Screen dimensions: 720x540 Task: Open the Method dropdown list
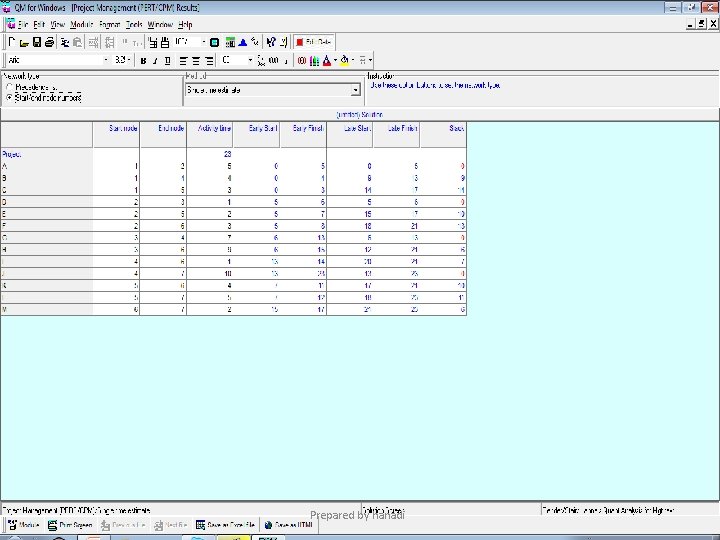click(x=355, y=90)
